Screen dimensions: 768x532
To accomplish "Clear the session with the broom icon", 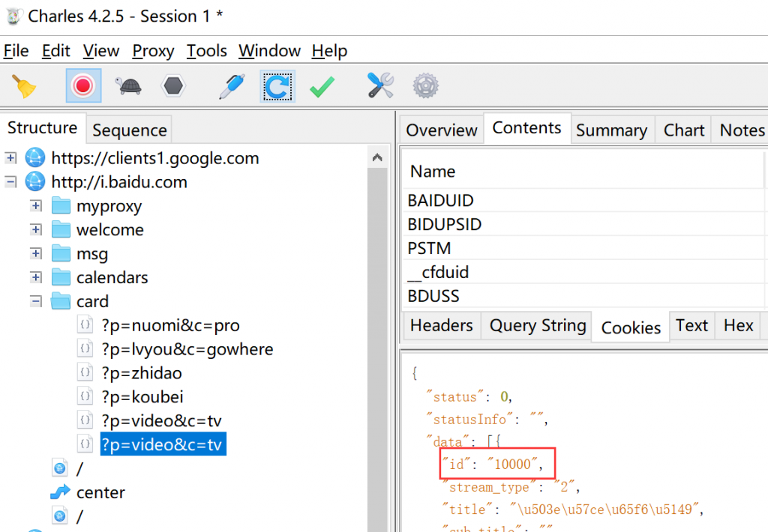I will tap(23, 86).
